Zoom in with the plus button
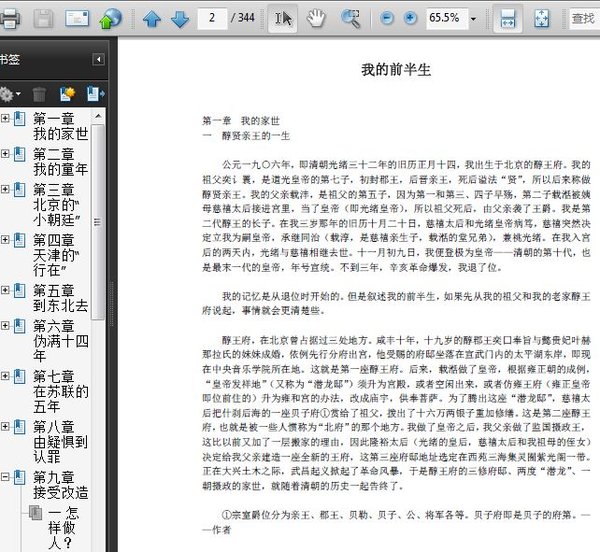 (x=410, y=18)
